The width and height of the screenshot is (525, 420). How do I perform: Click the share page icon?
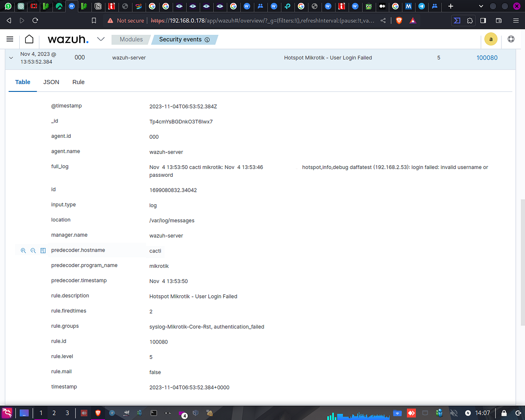point(383,20)
